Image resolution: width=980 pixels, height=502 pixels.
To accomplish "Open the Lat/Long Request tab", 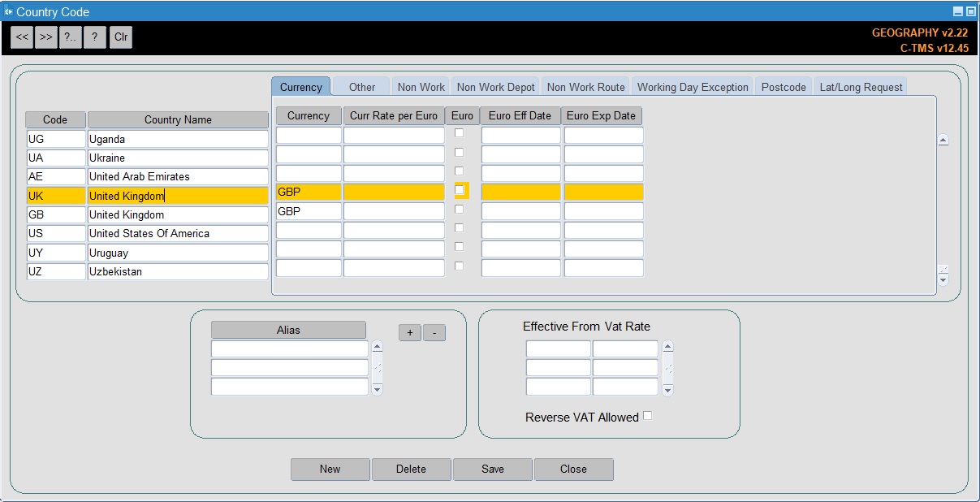I will coord(861,87).
